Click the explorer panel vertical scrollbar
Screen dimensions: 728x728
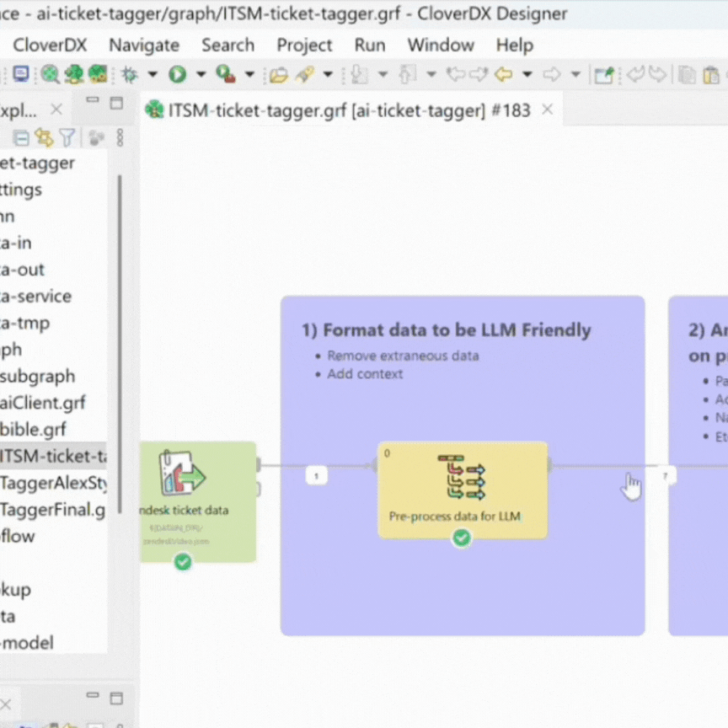point(120,337)
